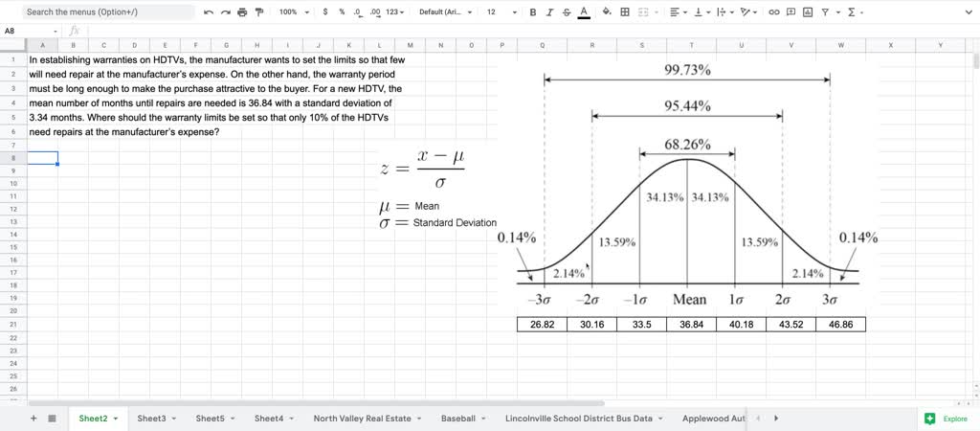Open the 100% zoom dropdown
The width and height of the screenshot is (980, 431).
click(x=295, y=11)
